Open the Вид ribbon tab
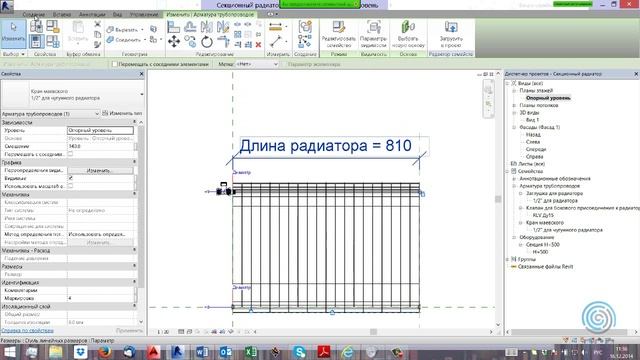 pyautogui.click(x=118, y=14)
